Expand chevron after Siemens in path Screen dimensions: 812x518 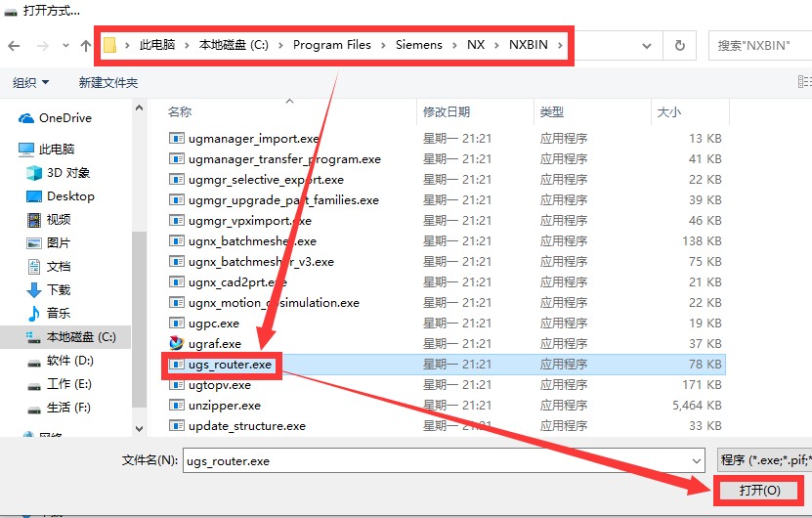coord(454,46)
